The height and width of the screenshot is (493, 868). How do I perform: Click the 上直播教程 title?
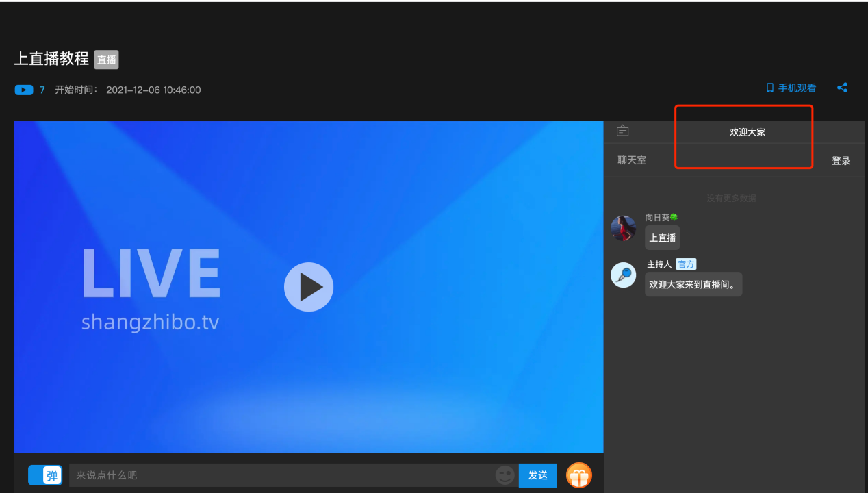pos(52,59)
